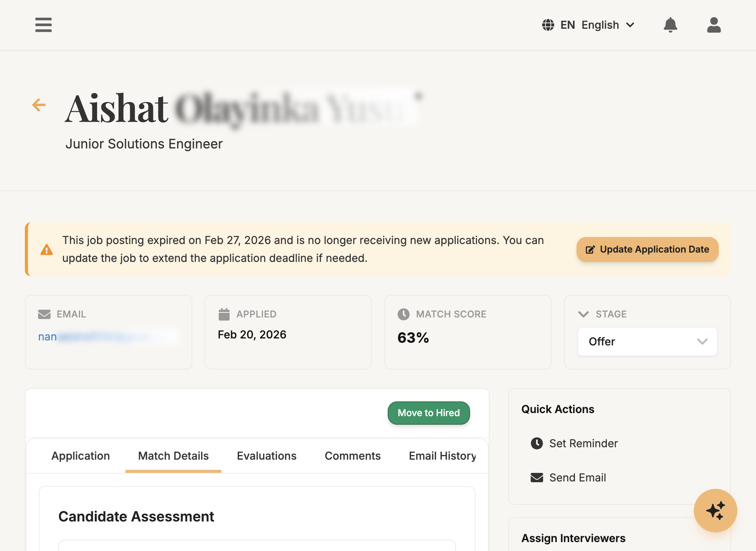Image resolution: width=756 pixels, height=551 pixels.
Task: Expand the English language dropdown
Action: pos(589,25)
